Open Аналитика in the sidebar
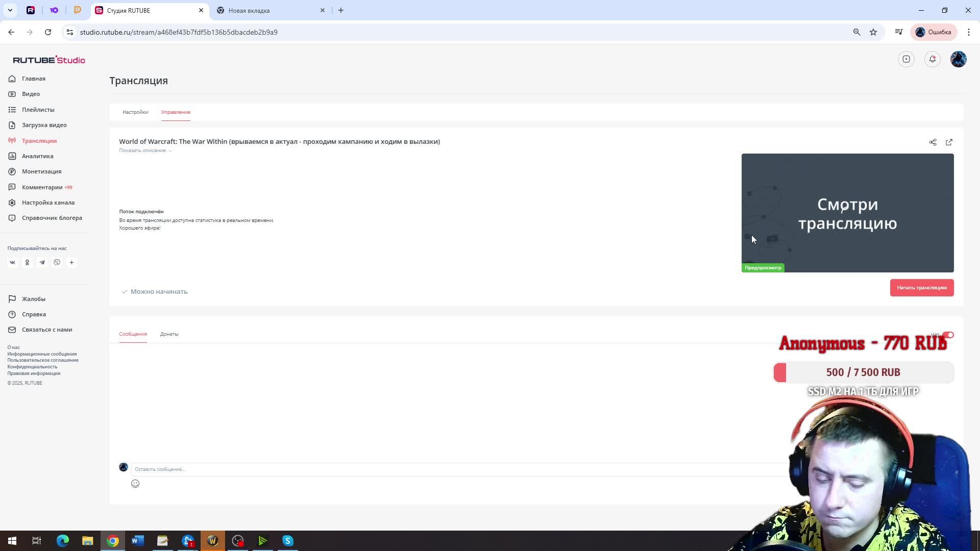980x551 pixels. [37, 156]
